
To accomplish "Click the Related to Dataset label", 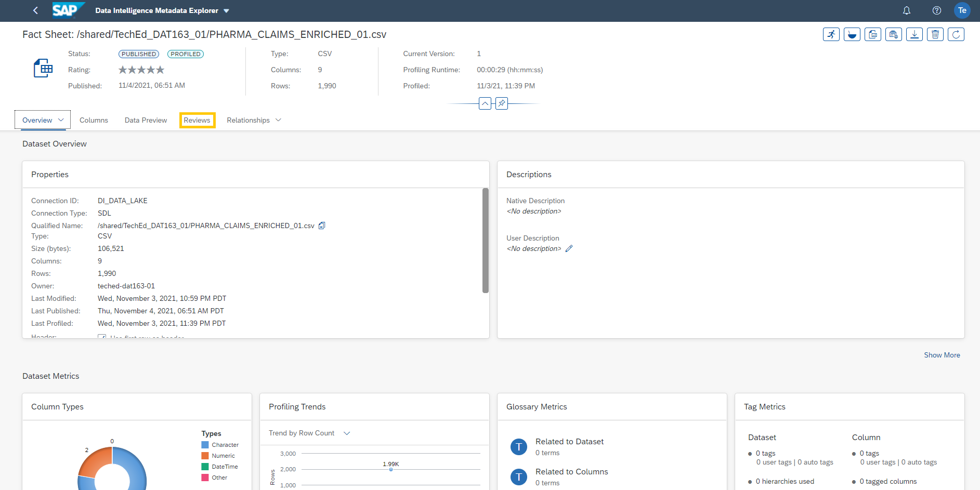I will 569,442.
